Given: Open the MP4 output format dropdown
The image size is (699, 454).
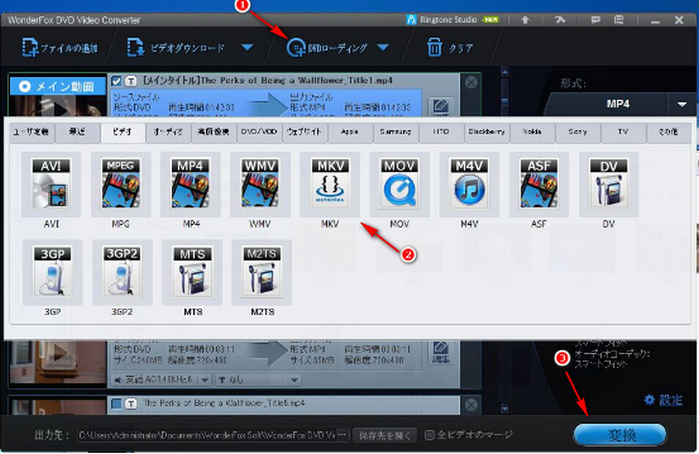Looking at the screenshot, I should (x=682, y=104).
